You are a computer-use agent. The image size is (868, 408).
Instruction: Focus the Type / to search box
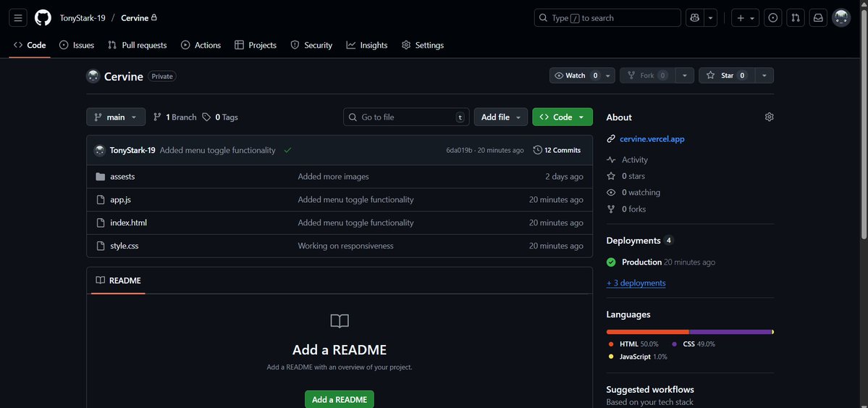607,17
